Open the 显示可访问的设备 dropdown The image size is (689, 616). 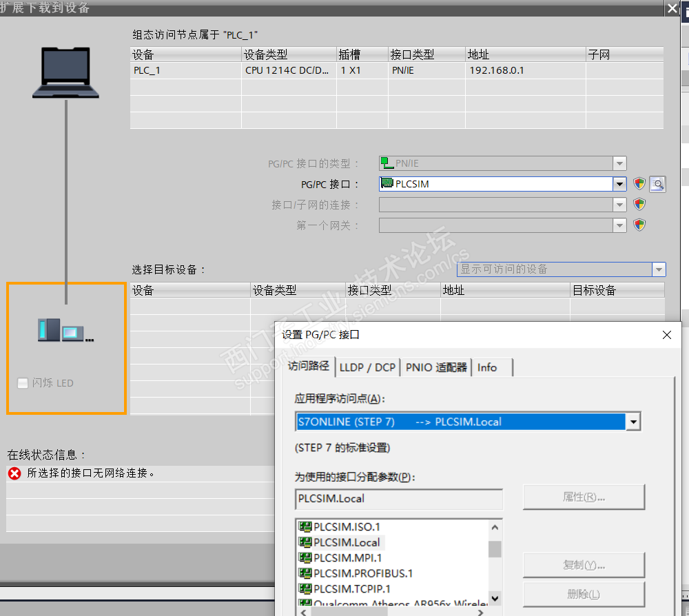[x=659, y=269]
